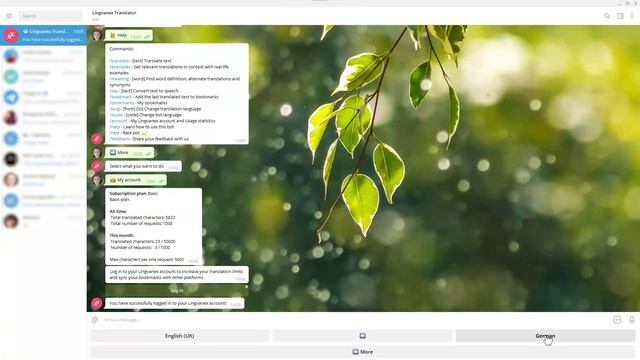The image size is (640, 360).
Task: Start voice message with the microphone icon
Action: (631, 320)
